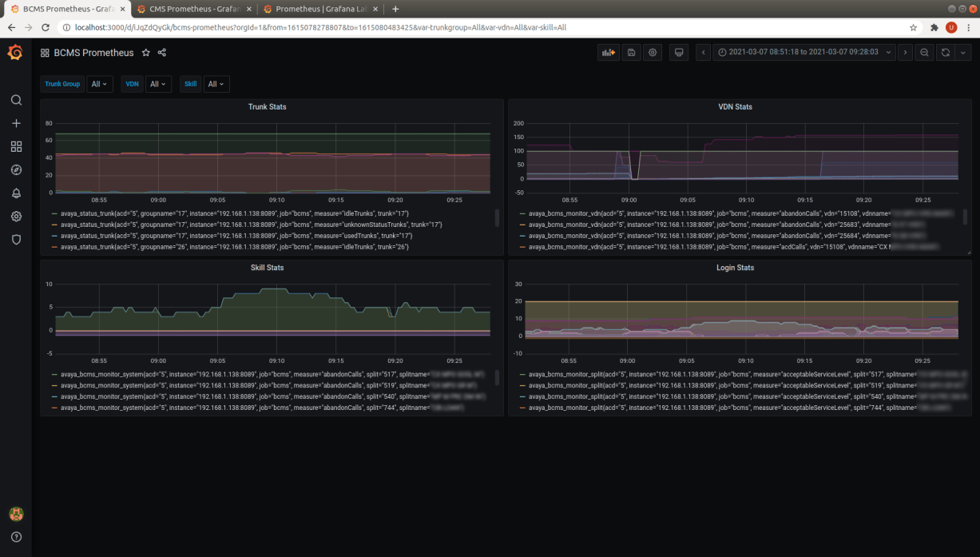This screenshot has height=557, width=980.
Task: Refresh the dashboard
Action: [946, 53]
